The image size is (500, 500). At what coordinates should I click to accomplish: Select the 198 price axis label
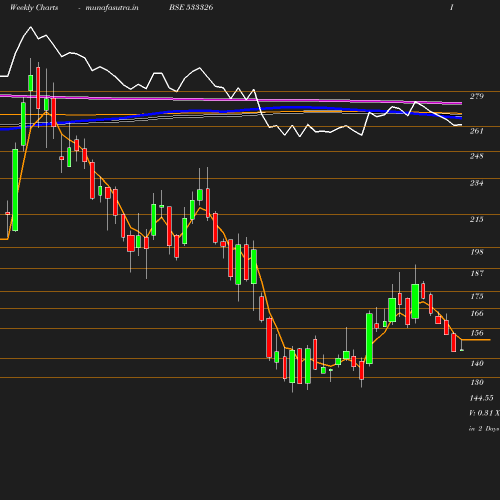point(477,252)
